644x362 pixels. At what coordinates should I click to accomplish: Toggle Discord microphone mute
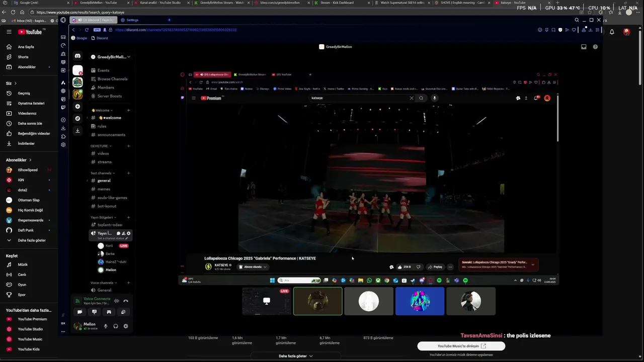(106, 326)
